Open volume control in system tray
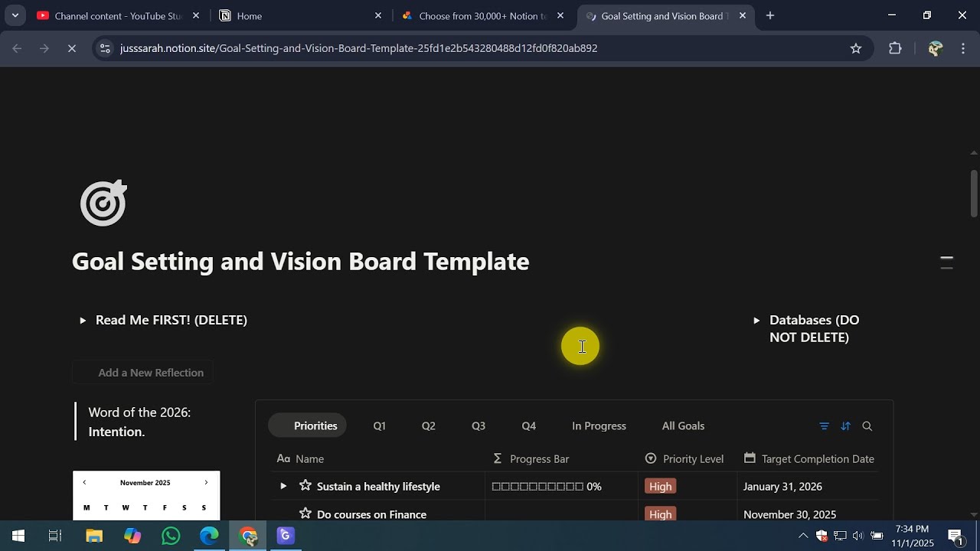 pyautogui.click(x=857, y=536)
